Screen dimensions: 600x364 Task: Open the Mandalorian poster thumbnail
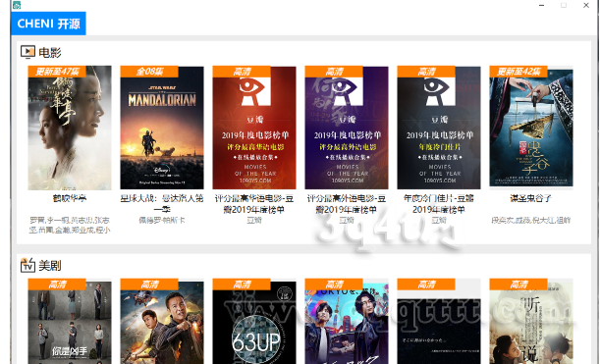coord(162,128)
